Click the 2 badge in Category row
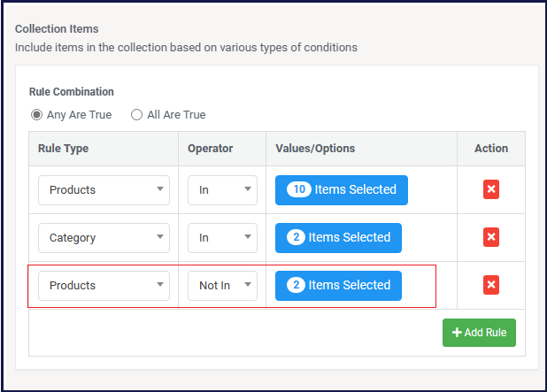The height and width of the screenshot is (392, 547). (x=296, y=237)
